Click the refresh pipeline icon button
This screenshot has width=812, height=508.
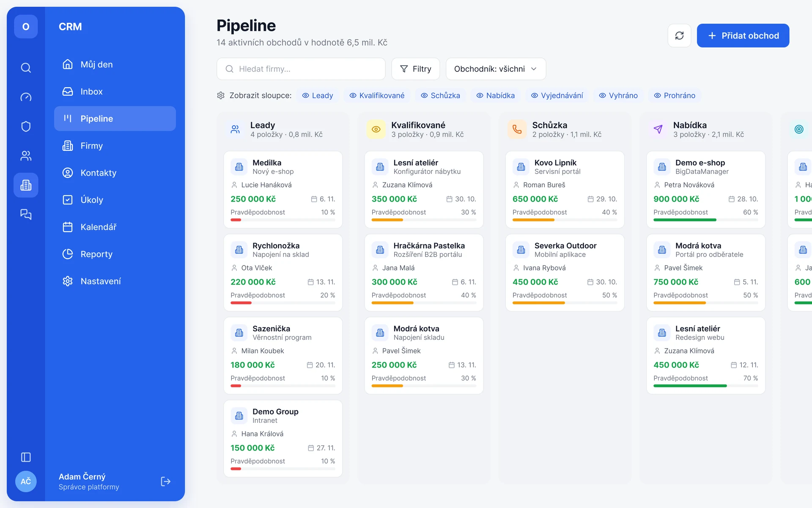click(x=679, y=36)
